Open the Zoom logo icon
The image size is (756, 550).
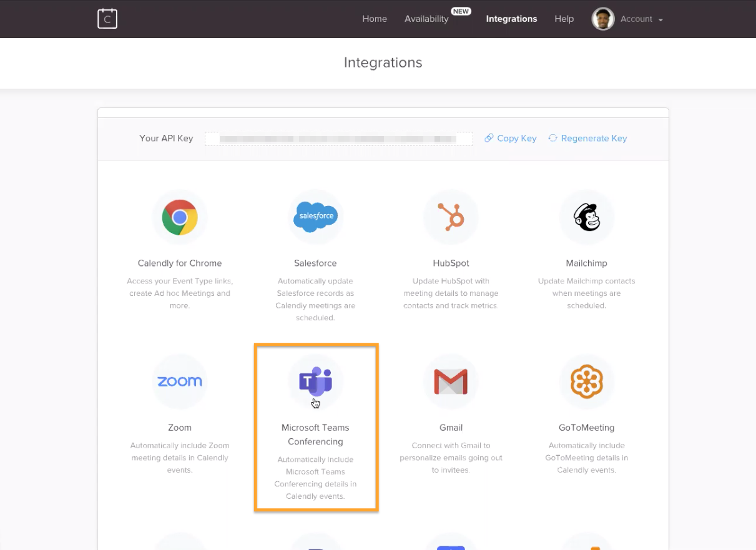point(180,381)
